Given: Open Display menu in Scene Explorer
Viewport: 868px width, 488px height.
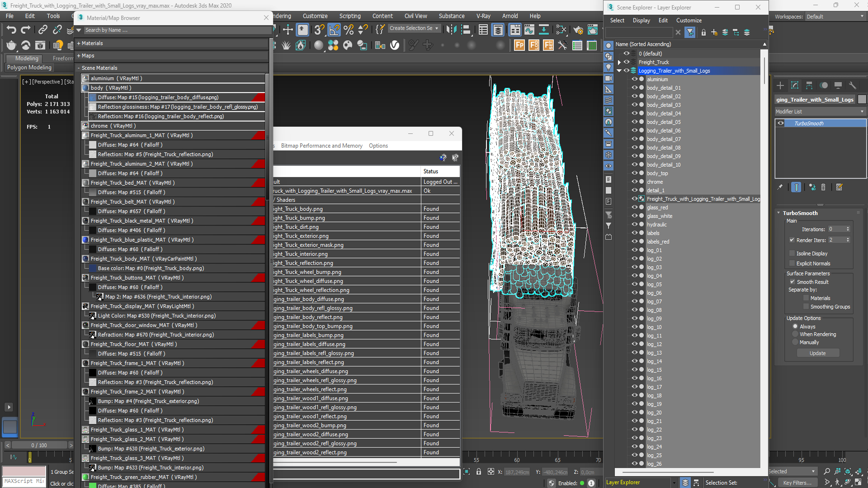Looking at the screenshot, I should pyautogui.click(x=641, y=20).
